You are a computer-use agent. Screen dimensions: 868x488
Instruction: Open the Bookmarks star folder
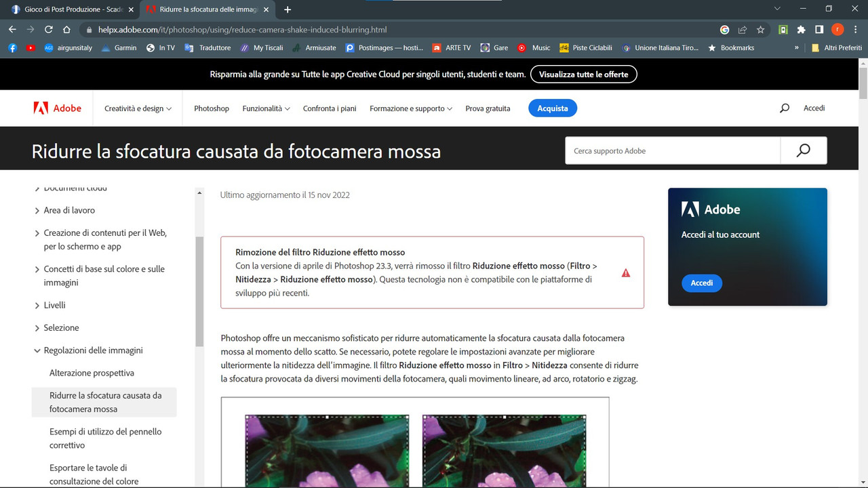[731, 48]
